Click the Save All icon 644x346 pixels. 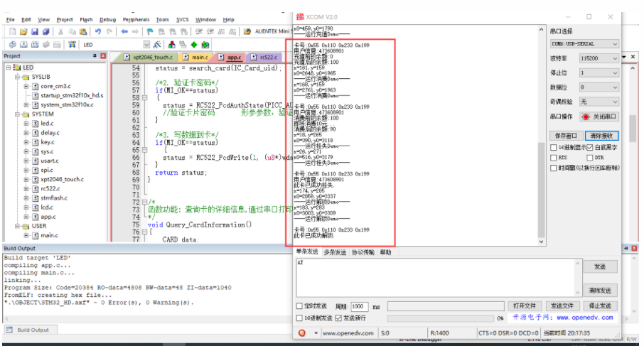(x=45, y=31)
